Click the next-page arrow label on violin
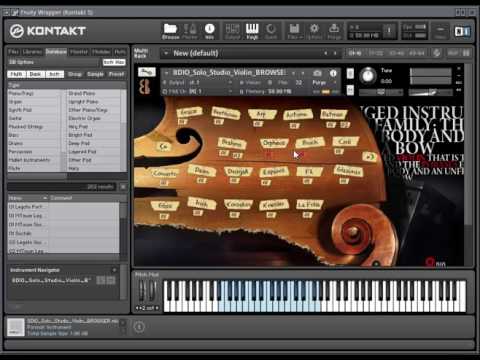 click(370, 156)
